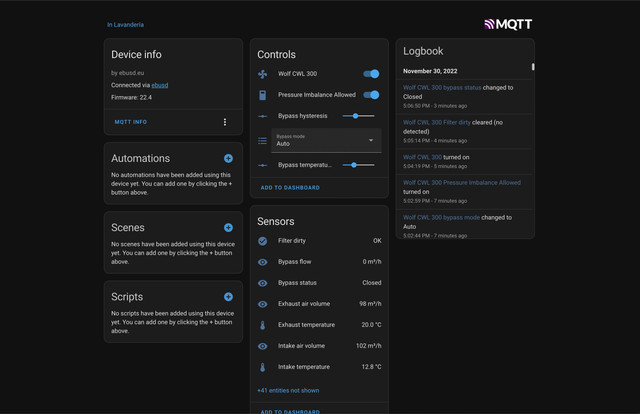Image resolution: width=640 pixels, height=414 pixels.
Task: Click the MQTT logo
Action: tap(509, 24)
